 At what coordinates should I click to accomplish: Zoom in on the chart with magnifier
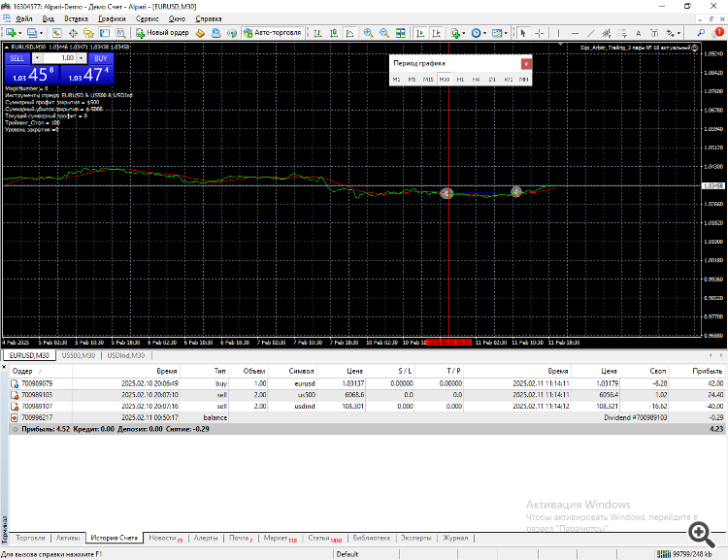[x=368, y=33]
